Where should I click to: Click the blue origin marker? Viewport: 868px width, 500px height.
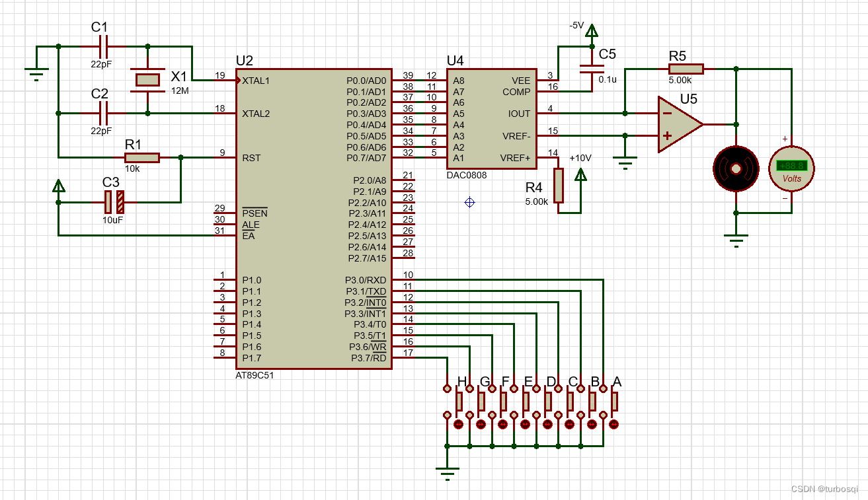(x=469, y=202)
